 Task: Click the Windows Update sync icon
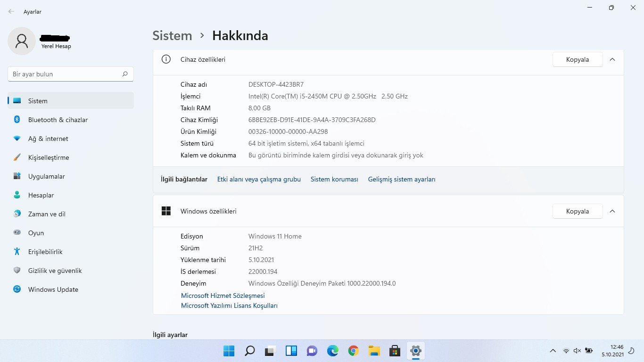pos(17,289)
